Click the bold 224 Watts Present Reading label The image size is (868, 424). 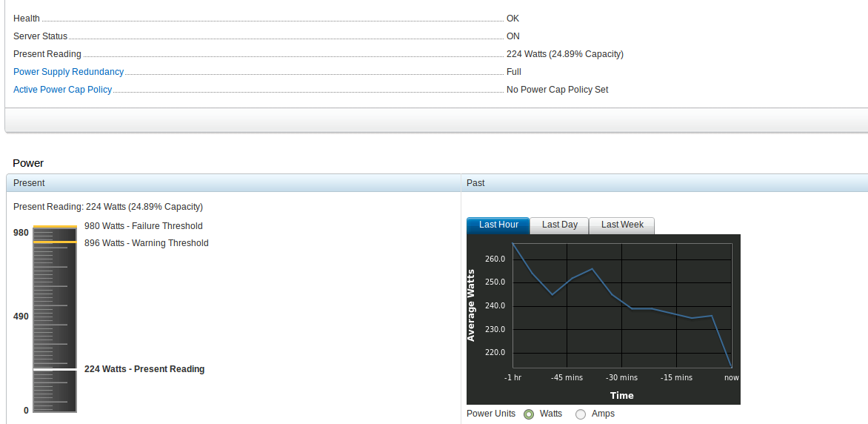click(x=144, y=369)
